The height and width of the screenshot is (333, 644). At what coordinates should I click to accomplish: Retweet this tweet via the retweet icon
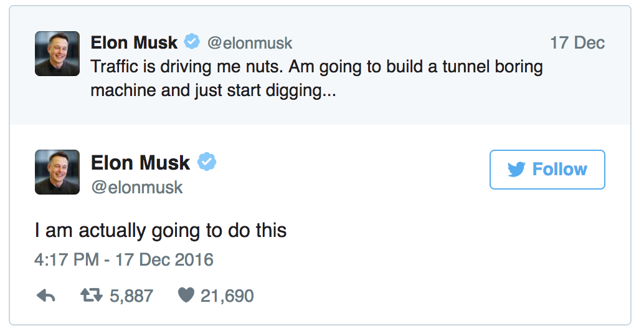click(91, 295)
